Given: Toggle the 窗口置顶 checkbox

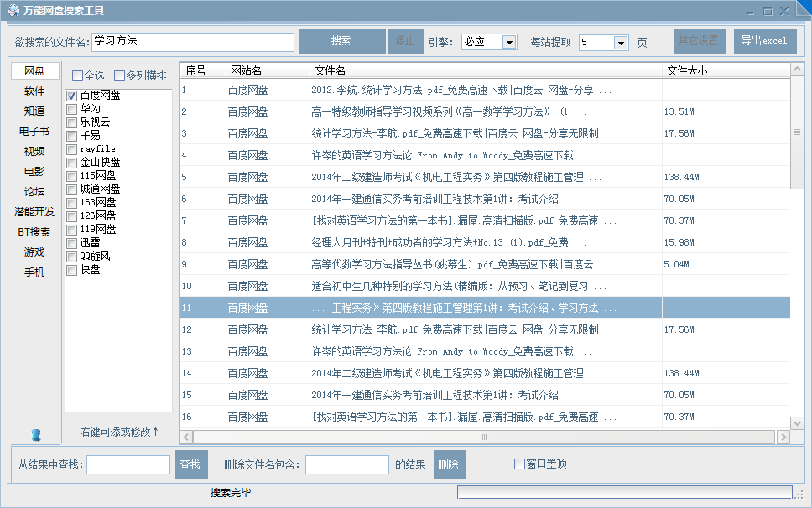Looking at the screenshot, I should click(519, 464).
